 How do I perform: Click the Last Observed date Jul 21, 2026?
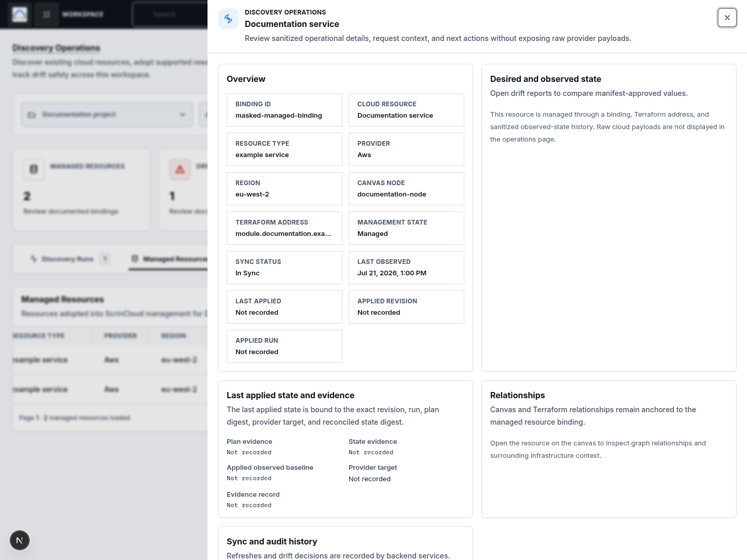click(x=392, y=273)
